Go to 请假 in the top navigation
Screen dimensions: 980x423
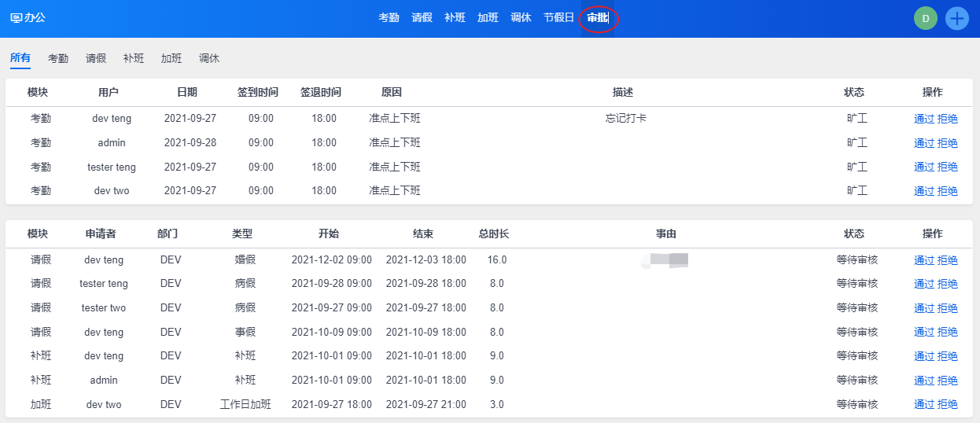(422, 17)
